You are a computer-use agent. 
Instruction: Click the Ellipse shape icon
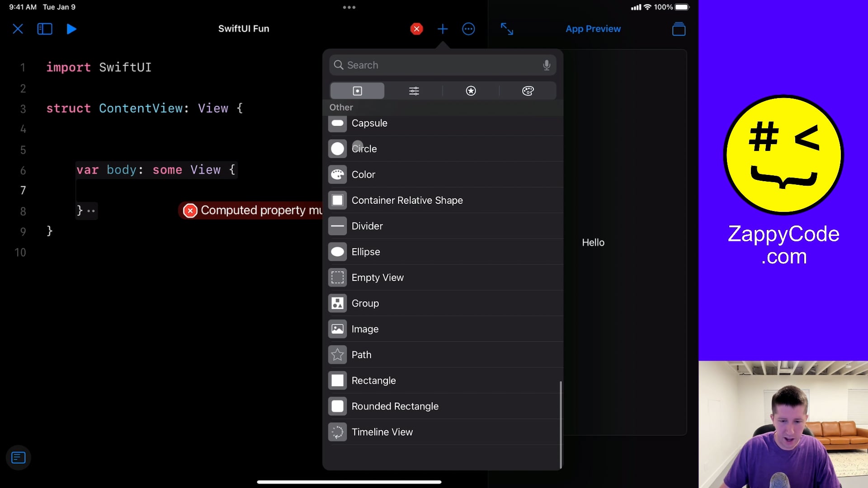tap(337, 252)
